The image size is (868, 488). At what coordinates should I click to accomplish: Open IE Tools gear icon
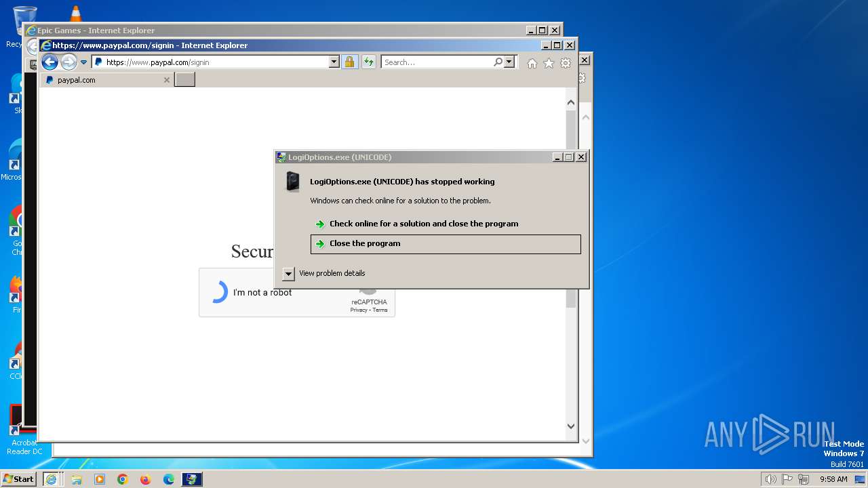point(566,63)
